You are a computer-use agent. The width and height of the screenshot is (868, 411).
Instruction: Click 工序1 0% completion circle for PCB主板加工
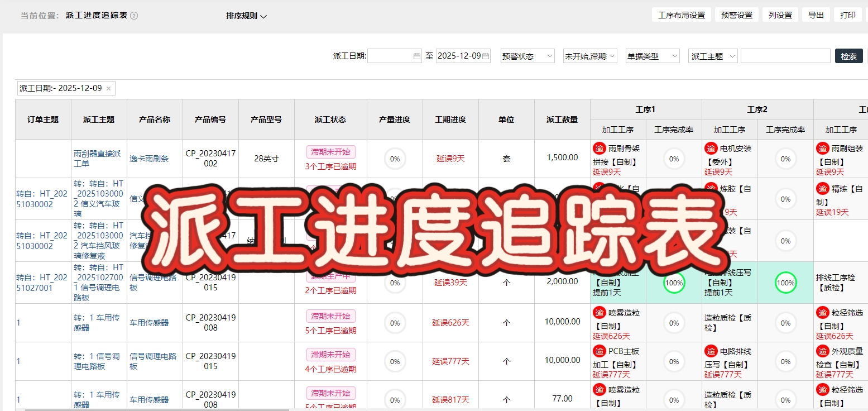tap(674, 361)
